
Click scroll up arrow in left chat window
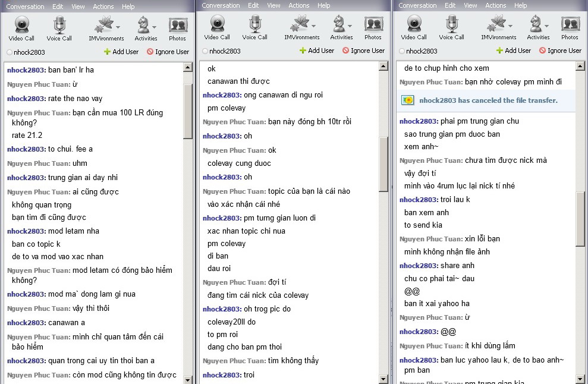pyautogui.click(x=188, y=68)
